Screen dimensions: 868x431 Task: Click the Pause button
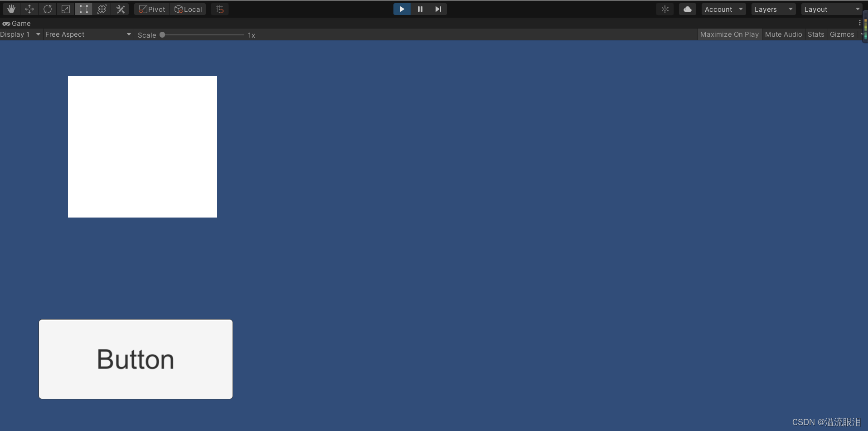(420, 9)
